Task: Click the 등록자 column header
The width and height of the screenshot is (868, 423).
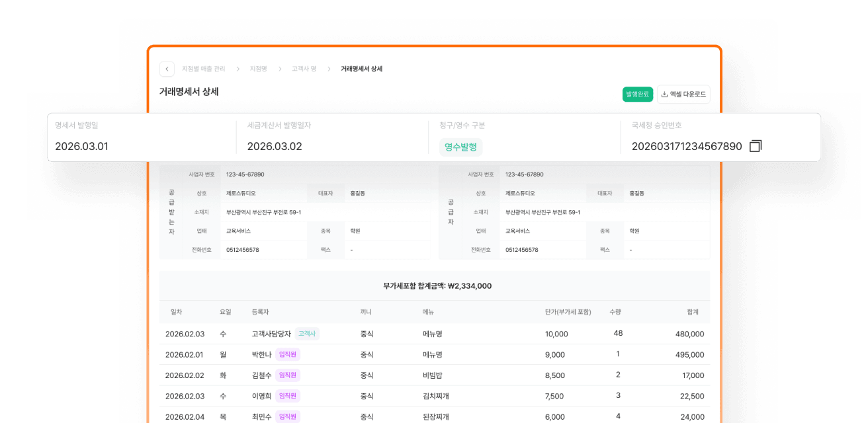Action: [x=261, y=312]
